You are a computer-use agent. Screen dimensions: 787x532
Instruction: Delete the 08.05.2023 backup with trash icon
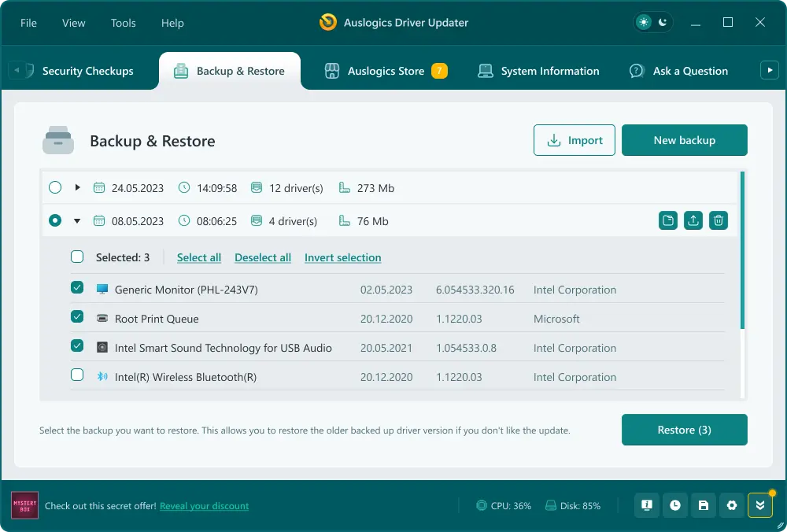click(718, 221)
